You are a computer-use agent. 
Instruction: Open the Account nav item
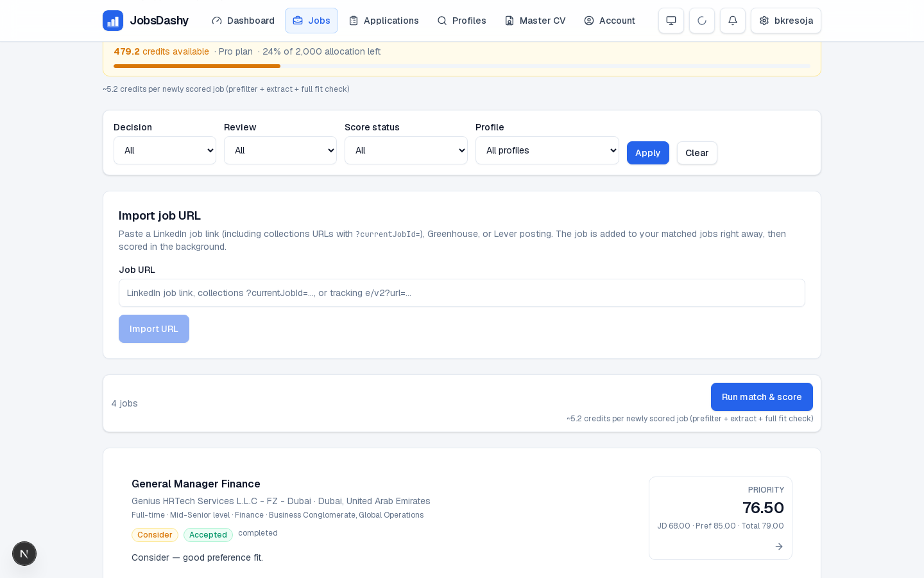[x=610, y=21]
